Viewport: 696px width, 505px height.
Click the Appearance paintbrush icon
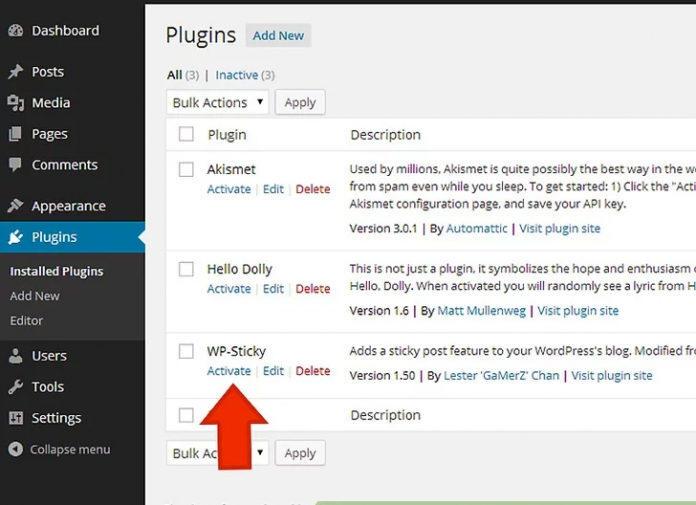15,206
